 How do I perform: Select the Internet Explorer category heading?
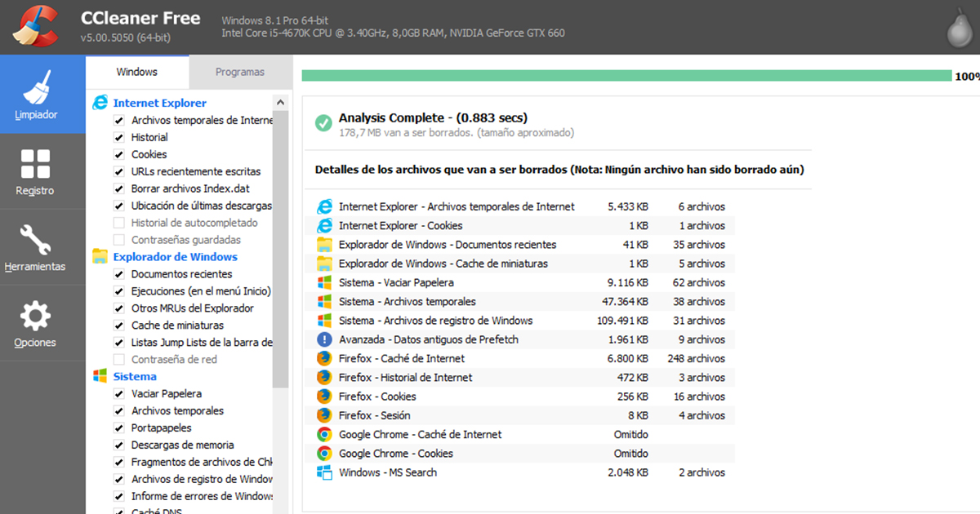(160, 103)
